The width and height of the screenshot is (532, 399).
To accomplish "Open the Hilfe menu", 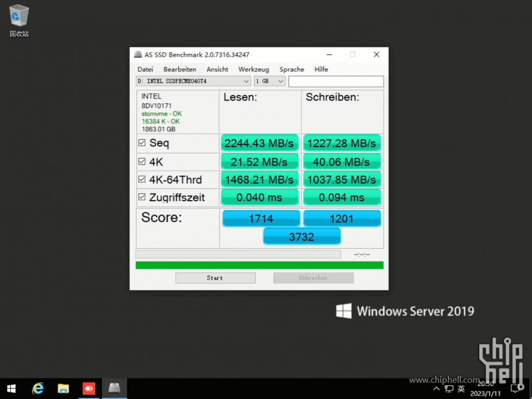I will 321,69.
